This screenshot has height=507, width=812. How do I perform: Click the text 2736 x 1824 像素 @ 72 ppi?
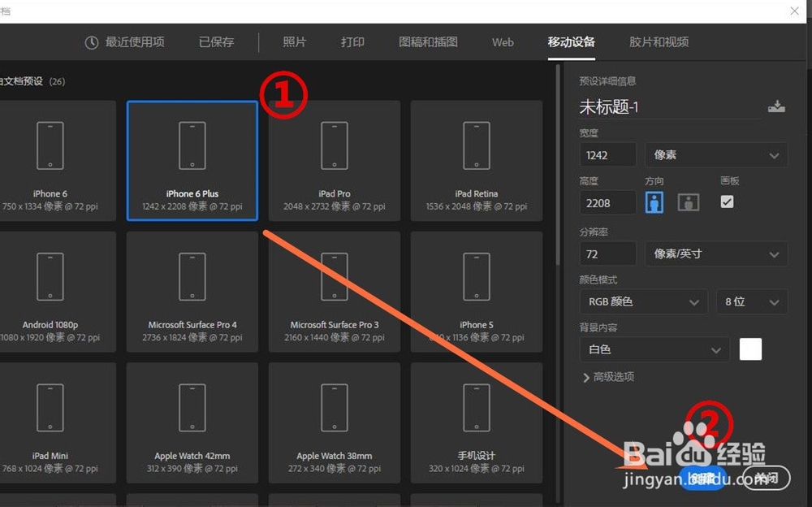pyautogui.click(x=192, y=337)
